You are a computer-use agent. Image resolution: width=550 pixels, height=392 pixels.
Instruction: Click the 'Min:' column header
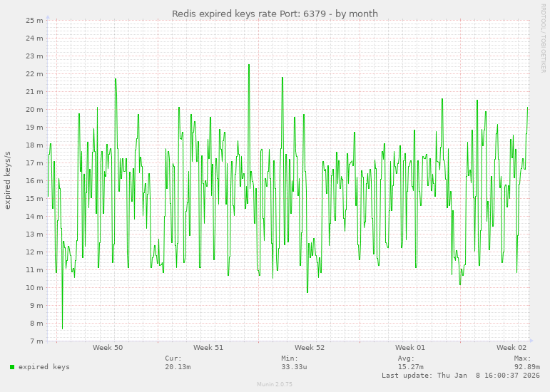[290, 359]
